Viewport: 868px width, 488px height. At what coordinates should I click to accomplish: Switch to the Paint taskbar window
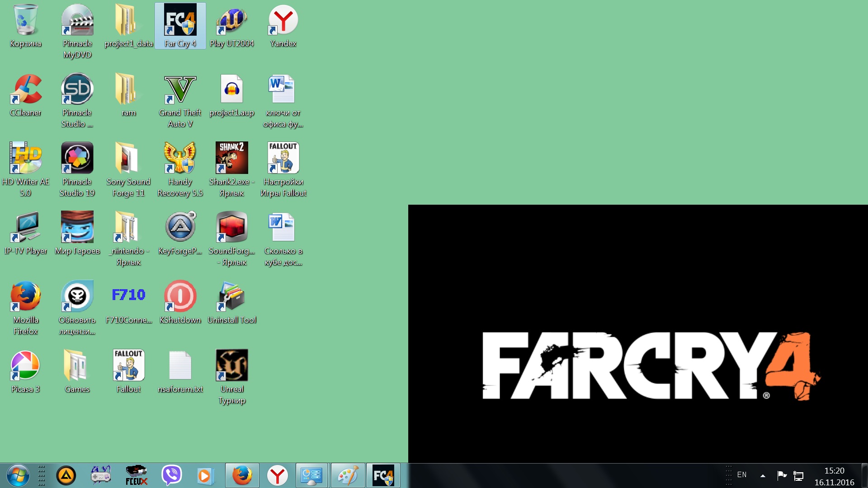(348, 475)
